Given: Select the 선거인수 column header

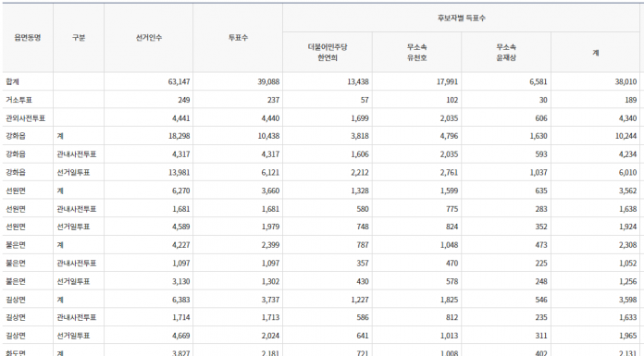Looking at the screenshot, I should pyautogui.click(x=149, y=38).
